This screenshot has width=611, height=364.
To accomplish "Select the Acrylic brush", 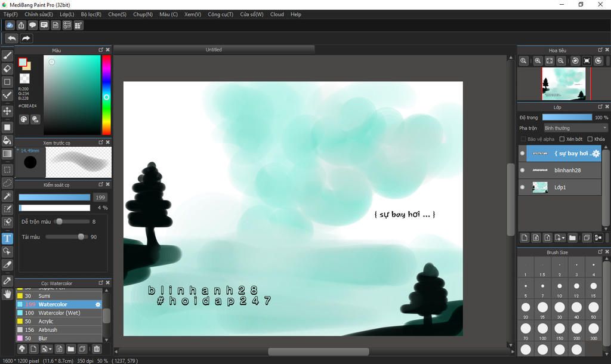I will 59,321.
